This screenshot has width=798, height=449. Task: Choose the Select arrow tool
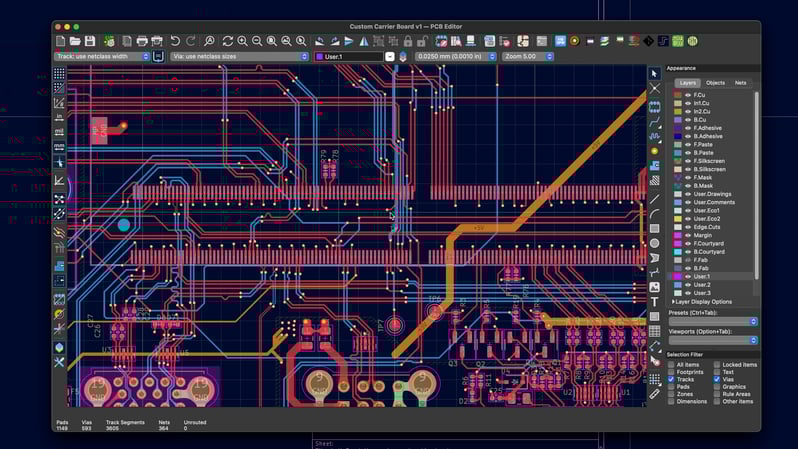tap(654, 74)
